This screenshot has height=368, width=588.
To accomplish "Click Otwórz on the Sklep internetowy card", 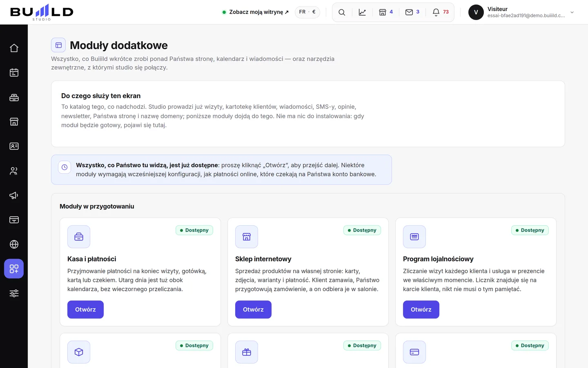I will coord(253,310).
